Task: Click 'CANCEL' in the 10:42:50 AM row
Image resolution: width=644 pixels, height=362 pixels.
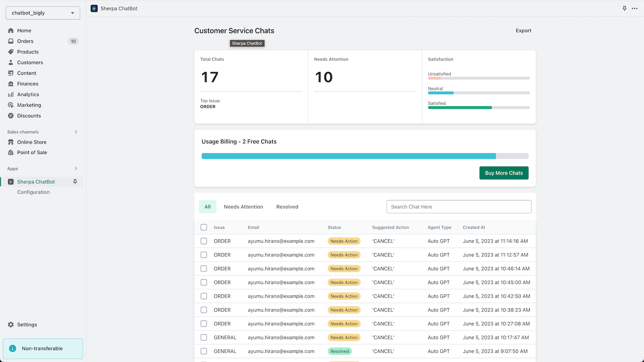Action: pyautogui.click(x=383, y=296)
